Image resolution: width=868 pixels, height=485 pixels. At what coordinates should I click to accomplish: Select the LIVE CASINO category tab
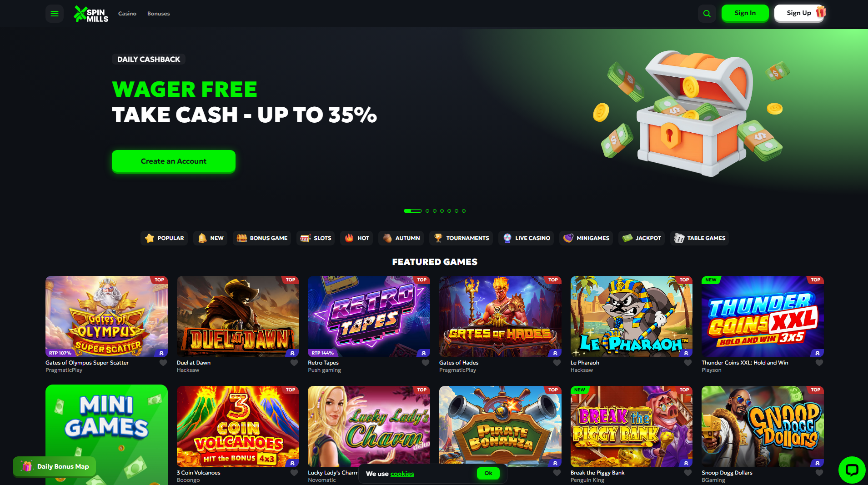(526, 238)
